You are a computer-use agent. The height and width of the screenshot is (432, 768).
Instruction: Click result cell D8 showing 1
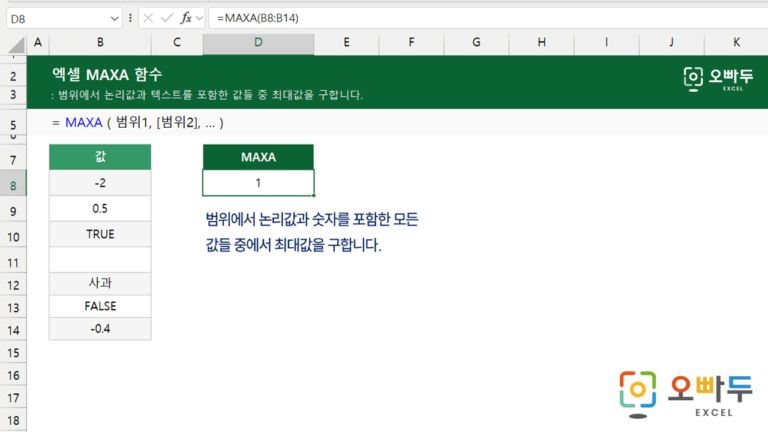pyautogui.click(x=258, y=183)
